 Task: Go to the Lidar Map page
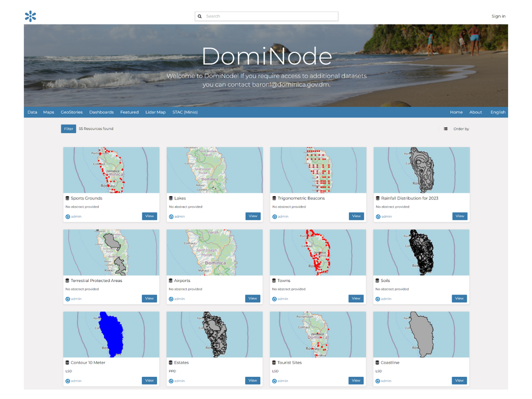[156, 112]
